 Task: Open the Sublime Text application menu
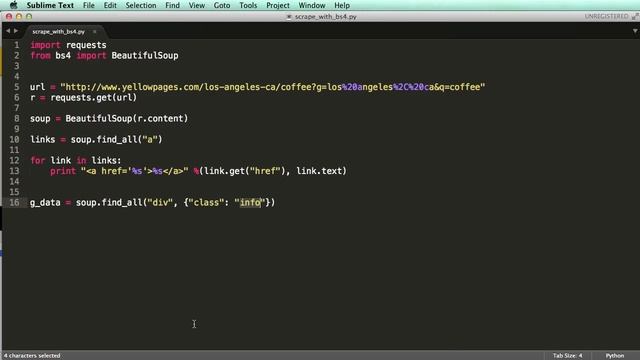pos(50,5)
